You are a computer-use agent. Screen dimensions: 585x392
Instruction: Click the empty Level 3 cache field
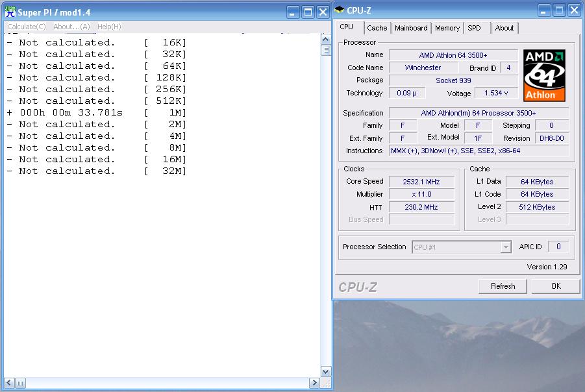(x=537, y=219)
